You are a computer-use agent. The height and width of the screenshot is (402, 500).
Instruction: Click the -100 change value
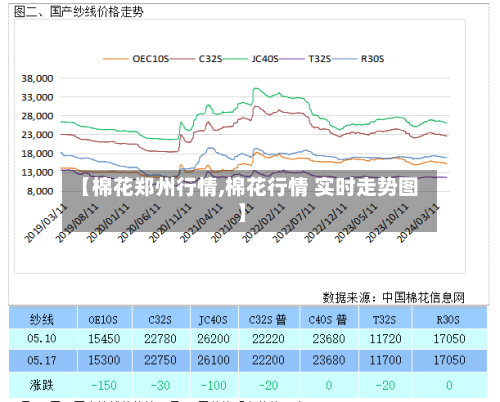click(x=213, y=386)
